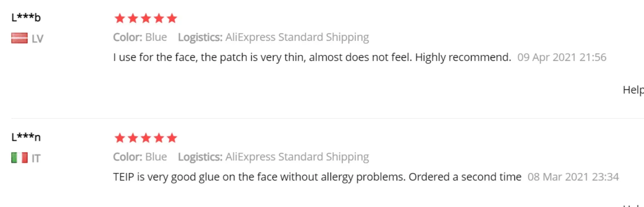Click the 08 Mar 2021 23:34 review date
This screenshot has width=644, height=207.
click(573, 177)
